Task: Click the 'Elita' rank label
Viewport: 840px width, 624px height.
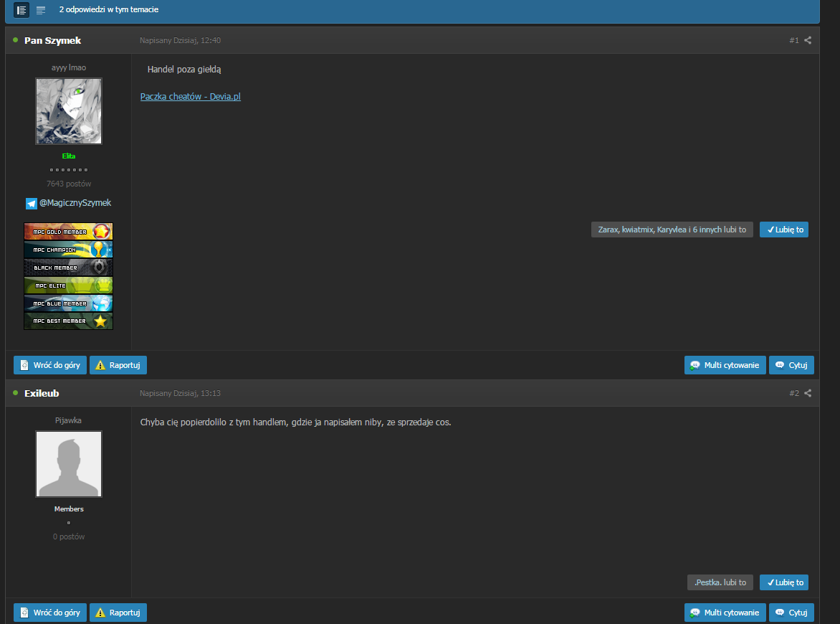Action: click(x=69, y=156)
